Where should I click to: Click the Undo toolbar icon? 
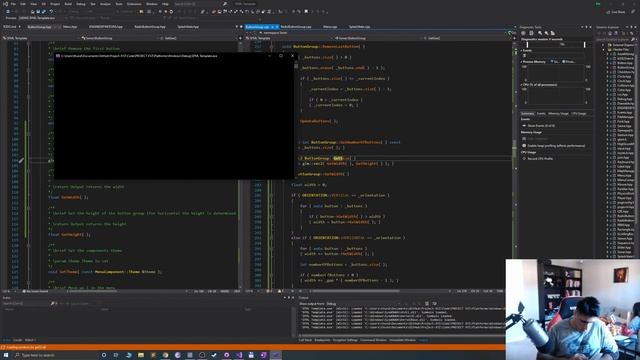pos(51,11)
